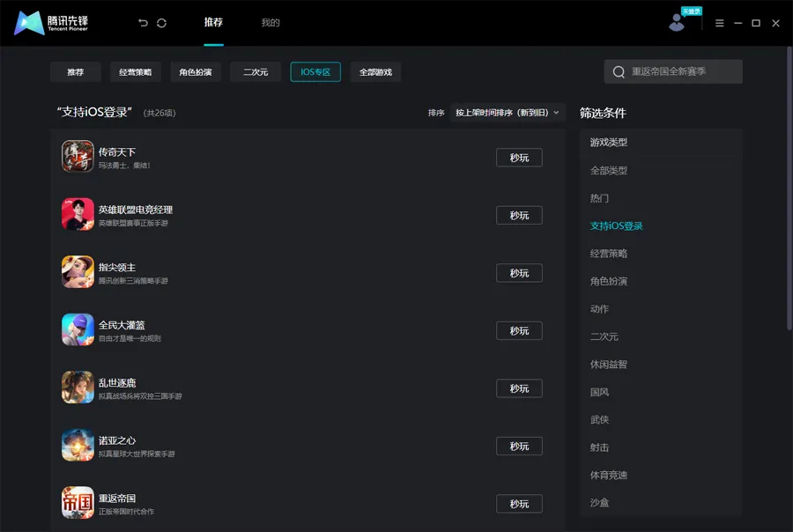
Task: Switch to the 推荐 top tab
Action: (213, 22)
